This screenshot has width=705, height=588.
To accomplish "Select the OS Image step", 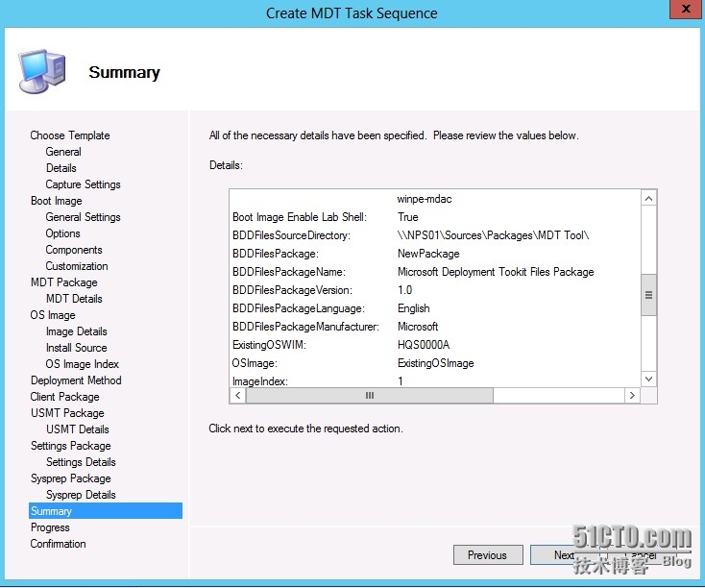I will (53, 315).
